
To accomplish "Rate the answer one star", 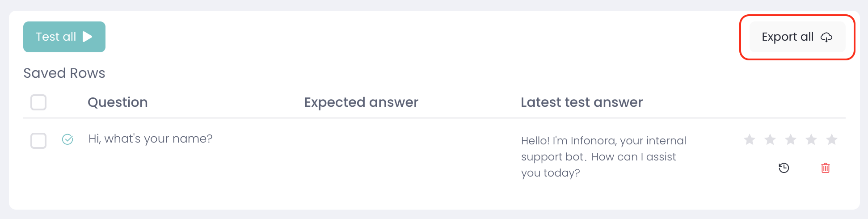I will (750, 140).
